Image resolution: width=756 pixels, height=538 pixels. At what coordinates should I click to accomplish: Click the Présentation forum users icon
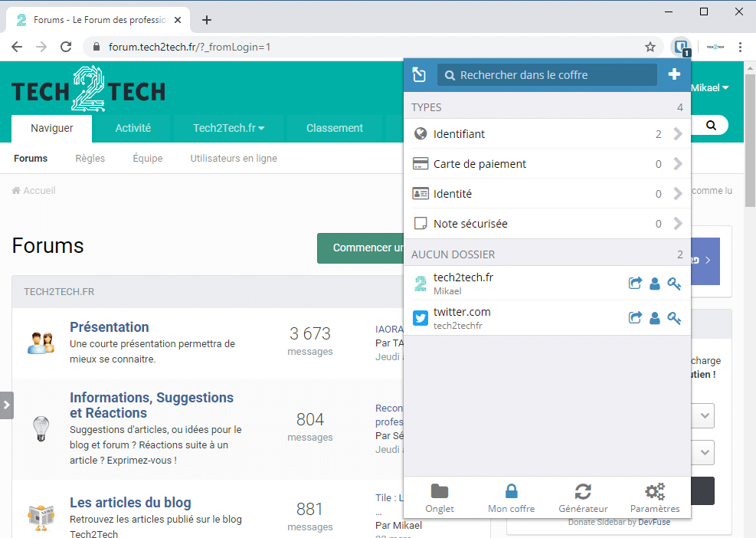[x=41, y=343]
